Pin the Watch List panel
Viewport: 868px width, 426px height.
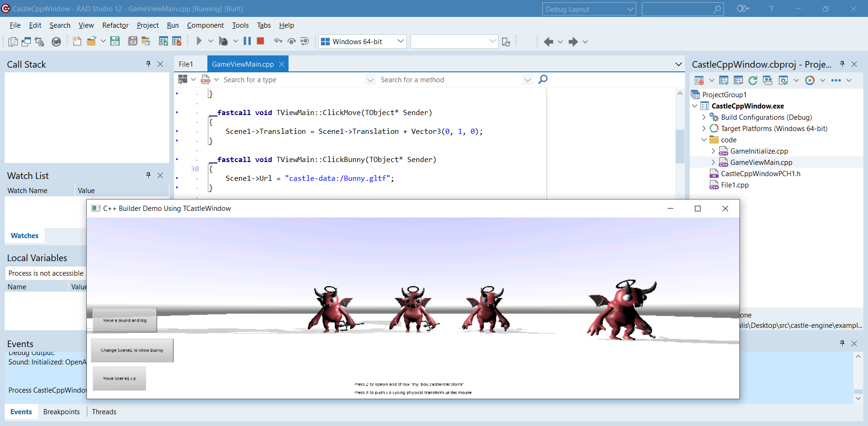tap(148, 175)
